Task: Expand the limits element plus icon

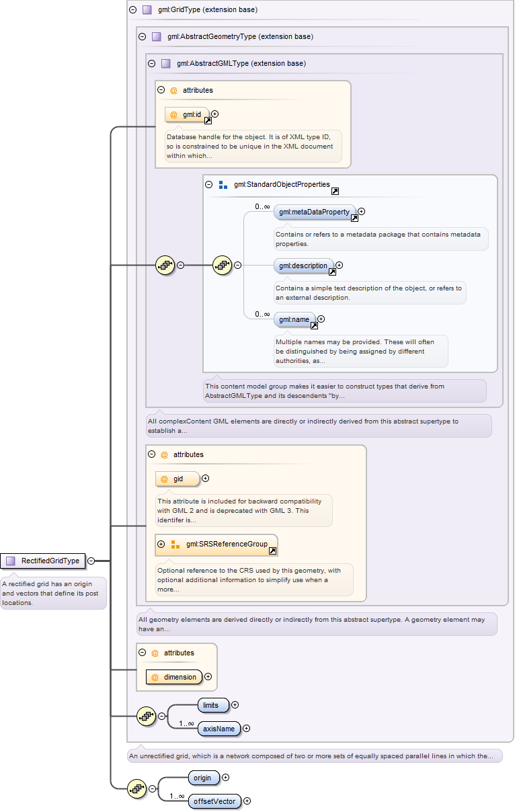Action: coord(235,705)
